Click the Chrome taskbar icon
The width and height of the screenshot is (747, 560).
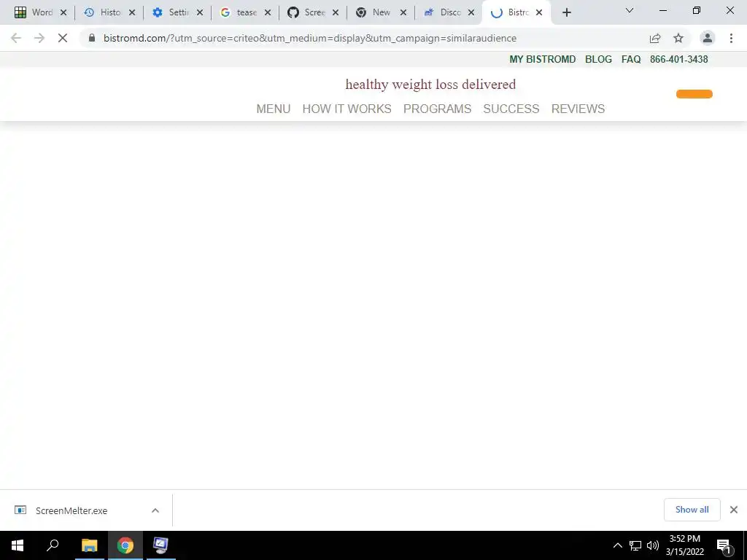[125, 545]
